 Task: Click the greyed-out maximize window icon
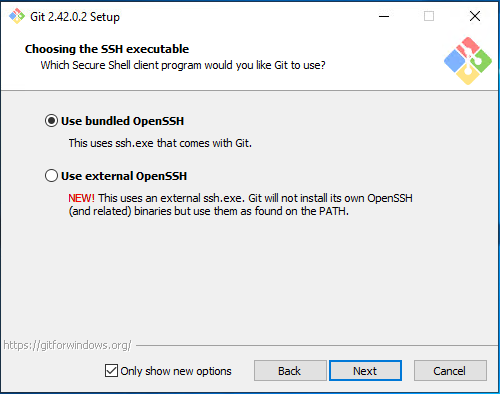[429, 16]
